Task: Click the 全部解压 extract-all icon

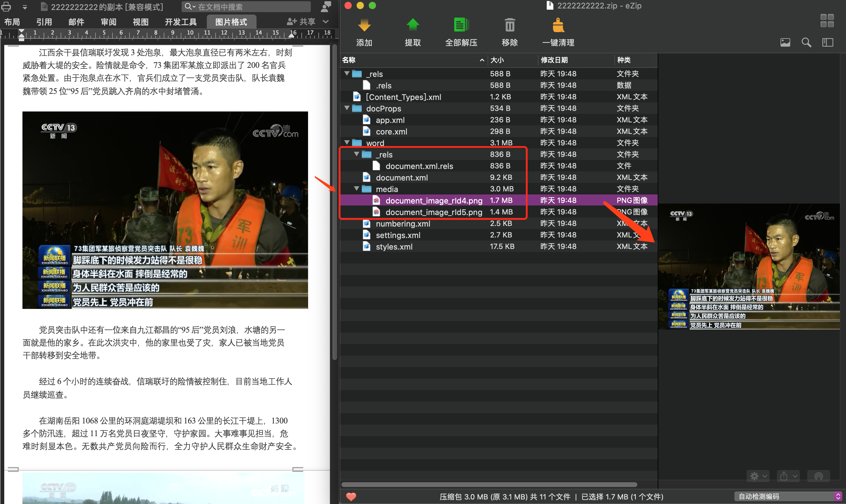Action: click(x=461, y=31)
